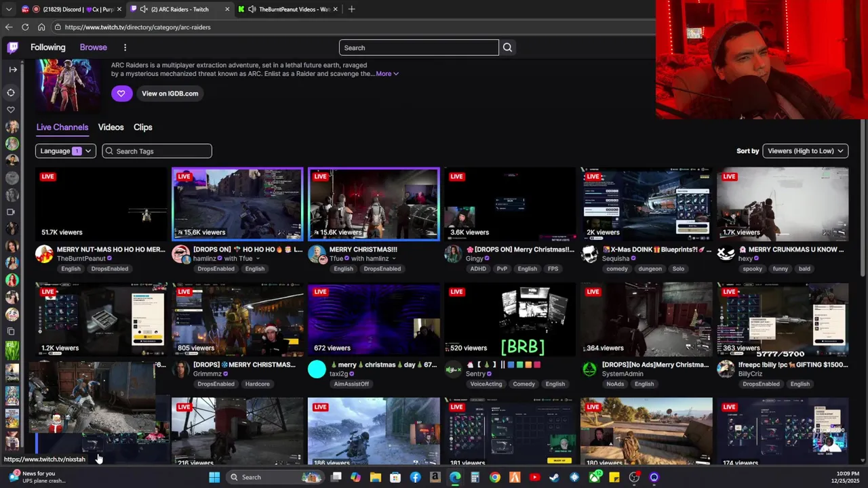This screenshot has height=488, width=868.
Task: Click taxi2g cyan circle avatar
Action: click(x=317, y=369)
